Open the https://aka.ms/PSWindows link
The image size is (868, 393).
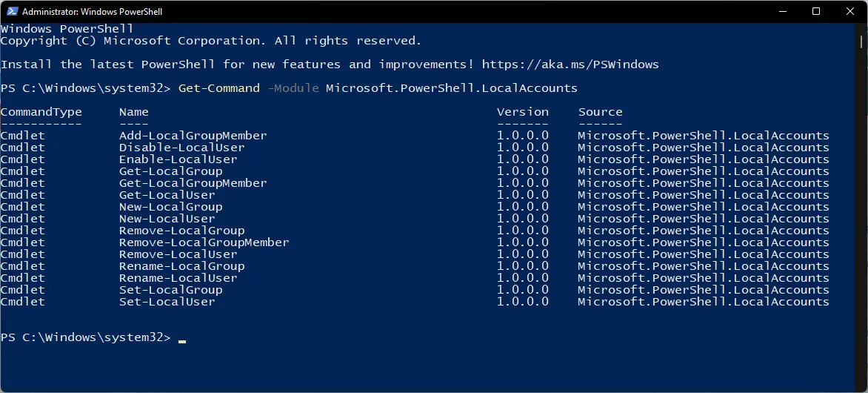pos(570,65)
